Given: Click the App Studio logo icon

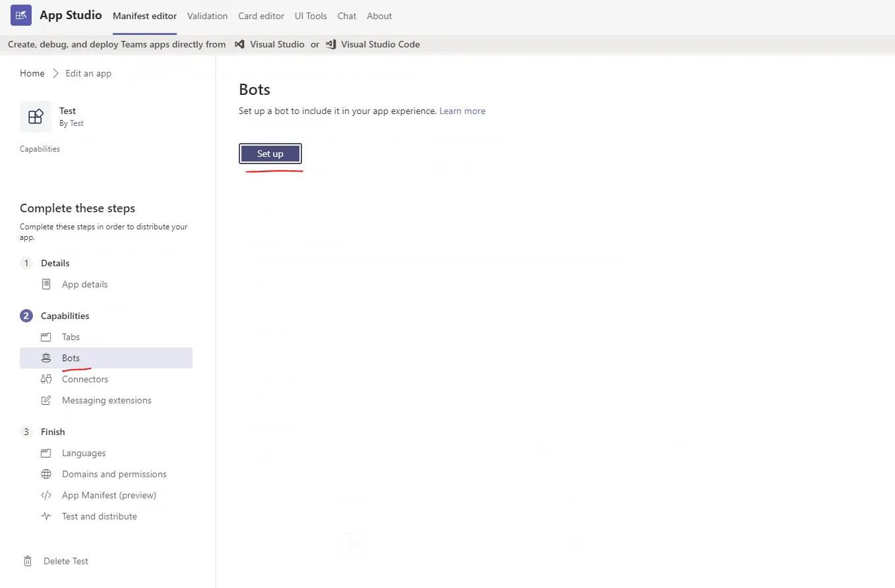Looking at the screenshot, I should click(x=21, y=15).
